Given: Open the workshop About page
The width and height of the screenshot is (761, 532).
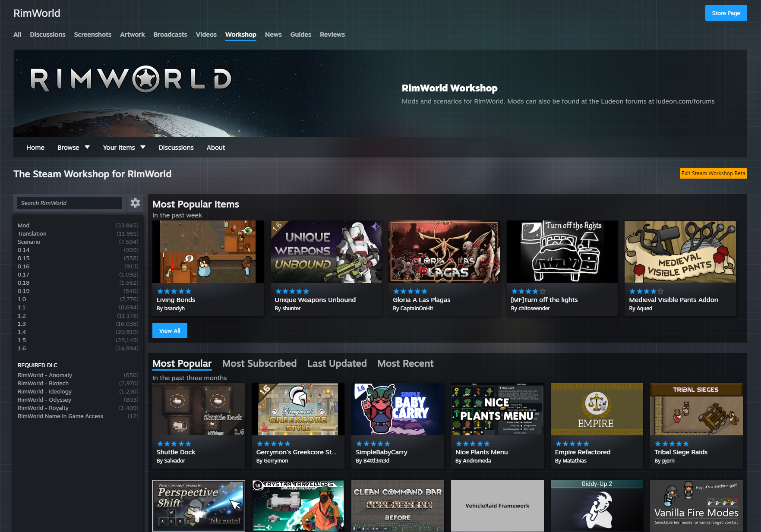Looking at the screenshot, I should coord(216,148).
